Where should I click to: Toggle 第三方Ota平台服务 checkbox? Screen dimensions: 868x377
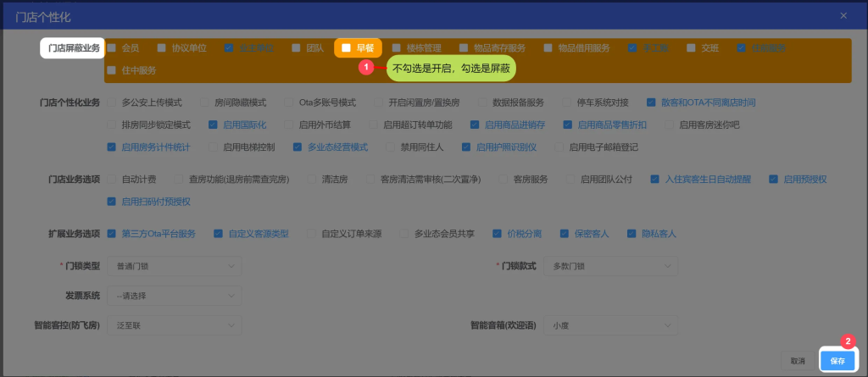tap(112, 234)
